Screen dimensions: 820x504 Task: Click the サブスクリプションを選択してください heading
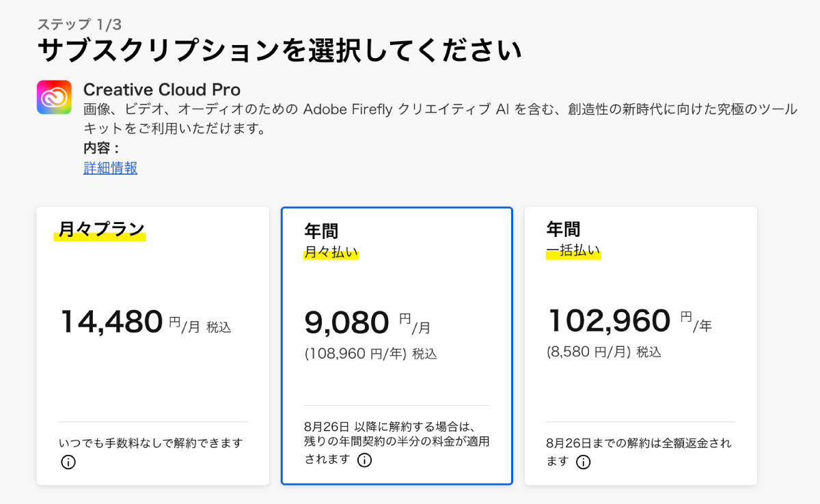pyautogui.click(x=279, y=51)
